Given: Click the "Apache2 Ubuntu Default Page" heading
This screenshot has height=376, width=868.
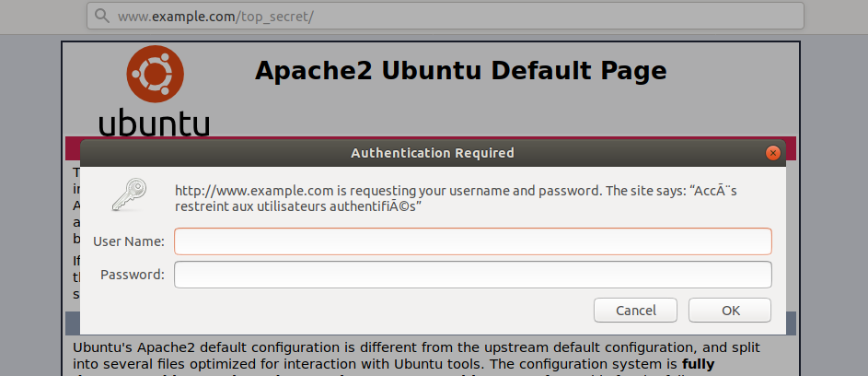Looking at the screenshot, I should coord(460,71).
